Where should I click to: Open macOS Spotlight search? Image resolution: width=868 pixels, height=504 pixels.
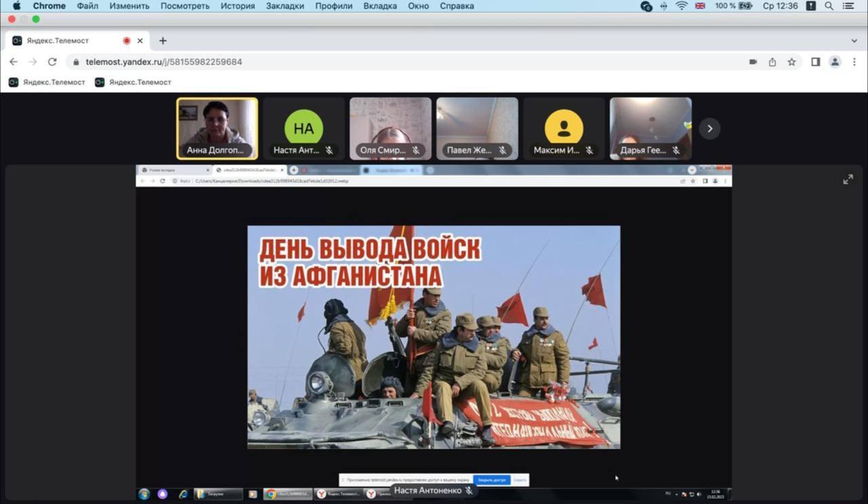pyautogui.click(x=829, y=6)
